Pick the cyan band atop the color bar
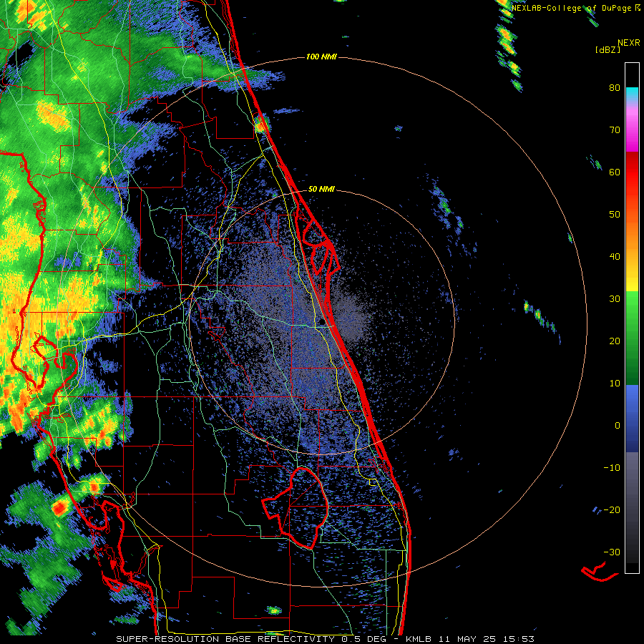This screenshot has height=644, width=644. [x=632, y=94]
